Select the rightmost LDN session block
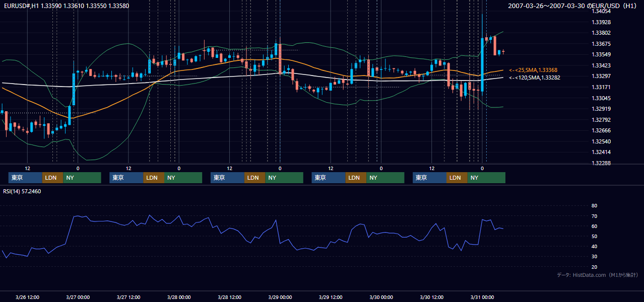644x302 pixels. pos(457,178)
